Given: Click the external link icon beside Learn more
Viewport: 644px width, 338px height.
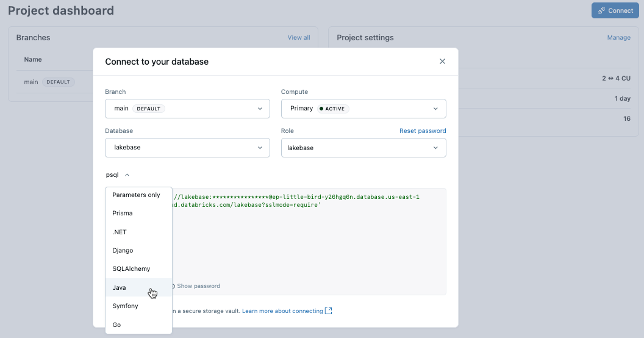Looking at the screenshot, I should [329, 311].
